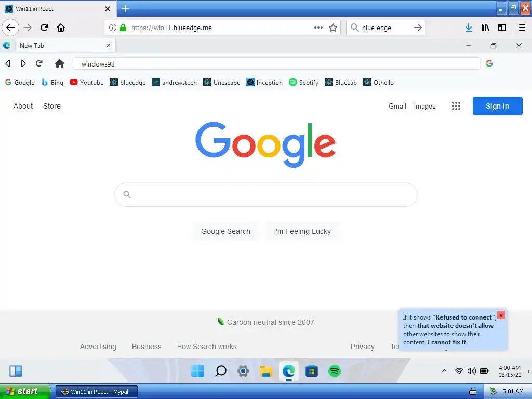Click I'm Feeling Lucky button
532x399 pixels.
(x=302, y=231)
